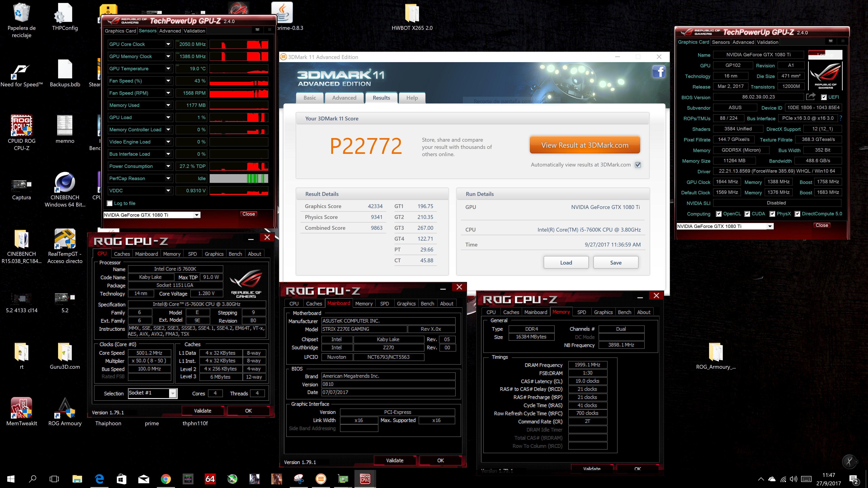Uncheck Automatically view results at 3DMark.com
The width and height of the screenshot is (868, 488).
(637, 165)
